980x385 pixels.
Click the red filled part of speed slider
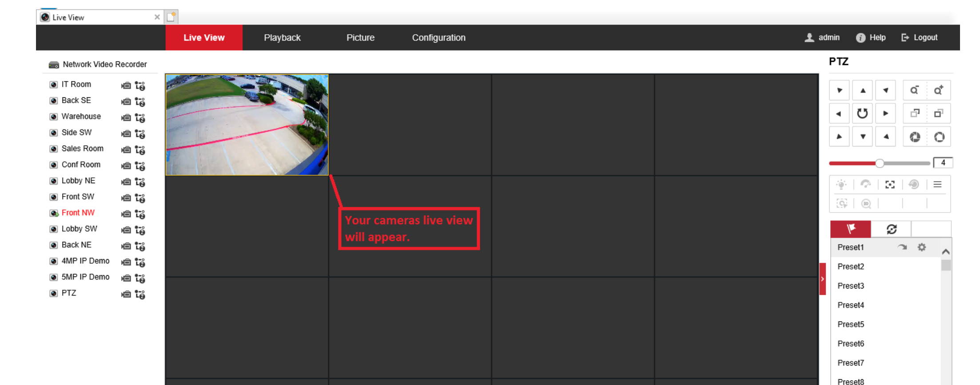pyautogui.click(x=852, y=163)
